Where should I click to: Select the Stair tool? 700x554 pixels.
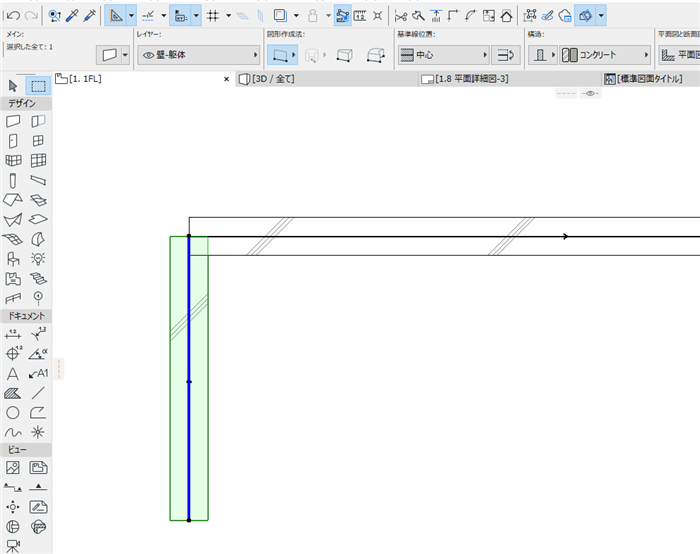tap(38, 279)
